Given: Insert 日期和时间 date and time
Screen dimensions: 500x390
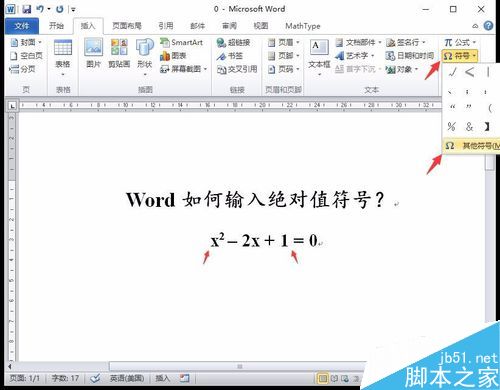Looking at the screenshot, I should click(x=410, y=56).
